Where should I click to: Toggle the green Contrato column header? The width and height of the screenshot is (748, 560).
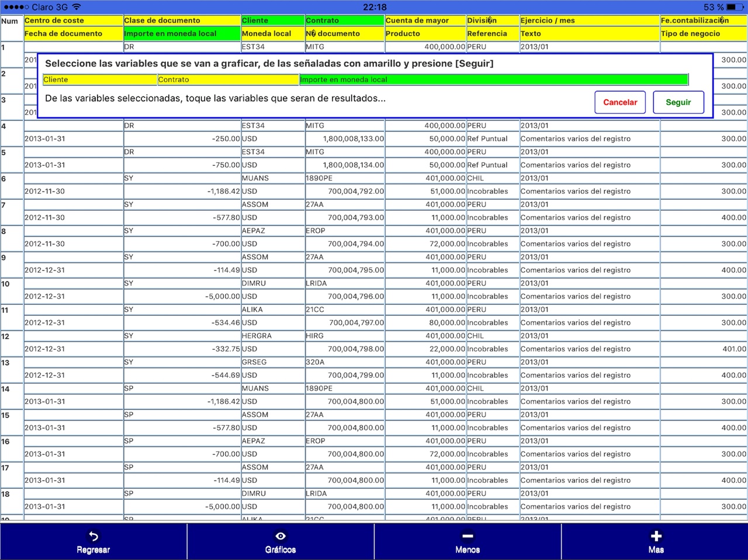tap(345, 20)
